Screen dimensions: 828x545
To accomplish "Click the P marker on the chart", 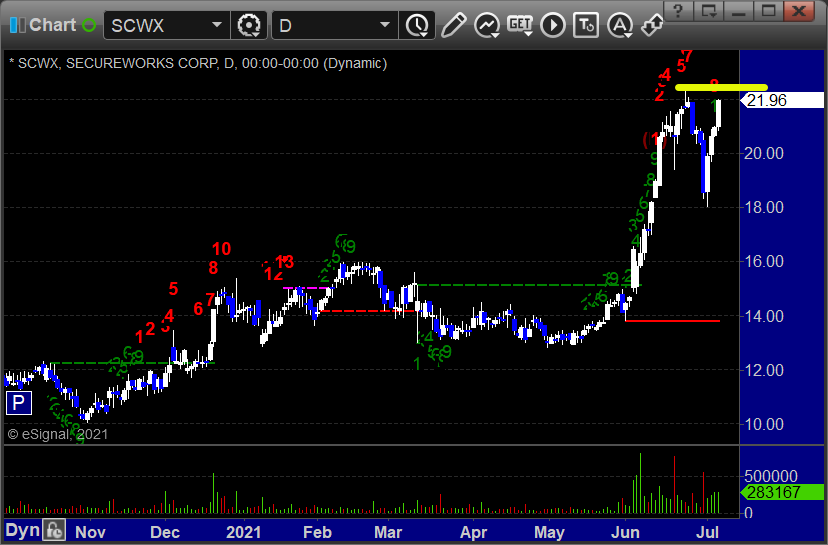I will pyautogui.click(x=18, y=403).
